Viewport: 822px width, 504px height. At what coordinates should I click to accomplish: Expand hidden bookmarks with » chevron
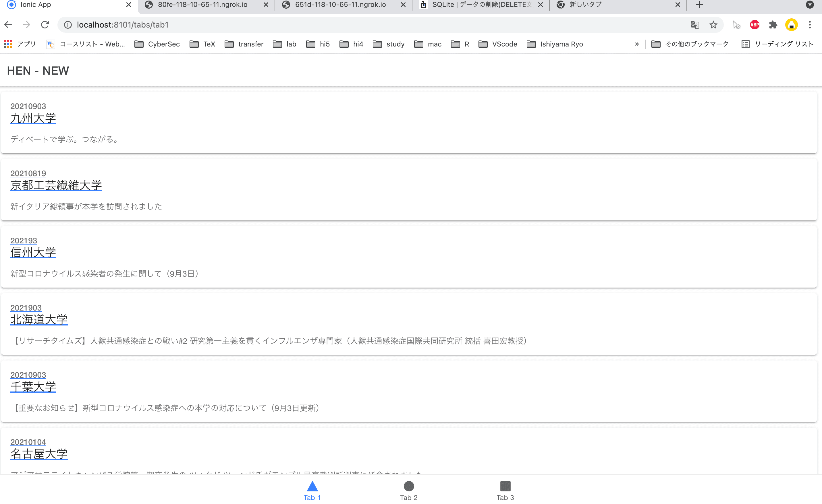pos(637,44)
